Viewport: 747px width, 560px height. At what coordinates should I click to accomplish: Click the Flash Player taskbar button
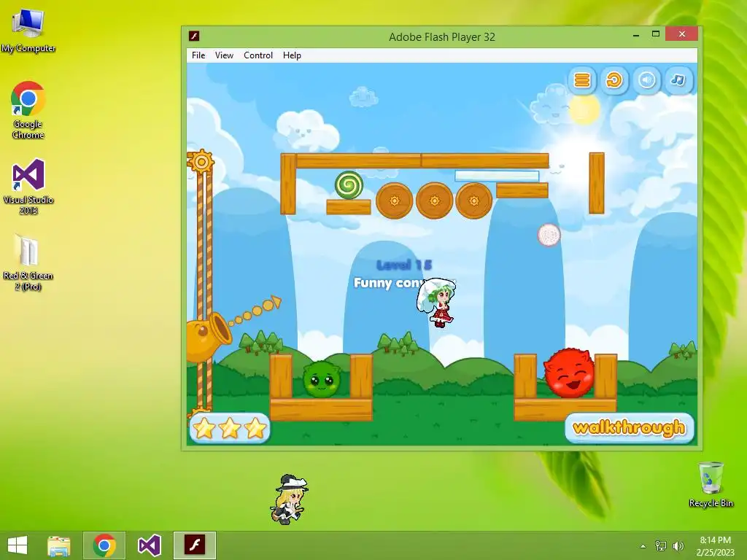(194, 545)
